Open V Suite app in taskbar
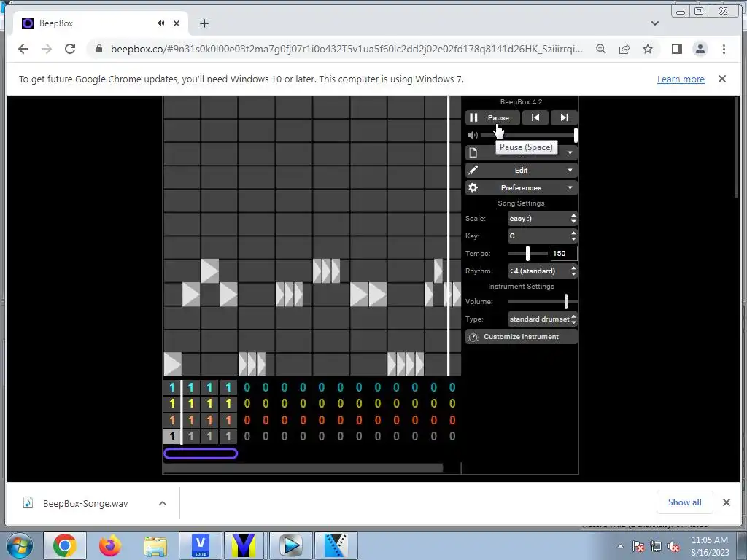The image size is (747, 560). point(201,545)
